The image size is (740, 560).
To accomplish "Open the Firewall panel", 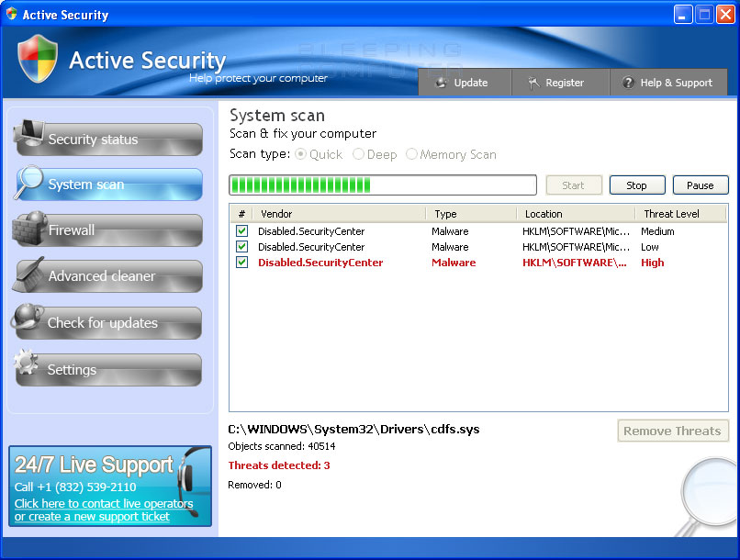I will [x=107, y=230].
